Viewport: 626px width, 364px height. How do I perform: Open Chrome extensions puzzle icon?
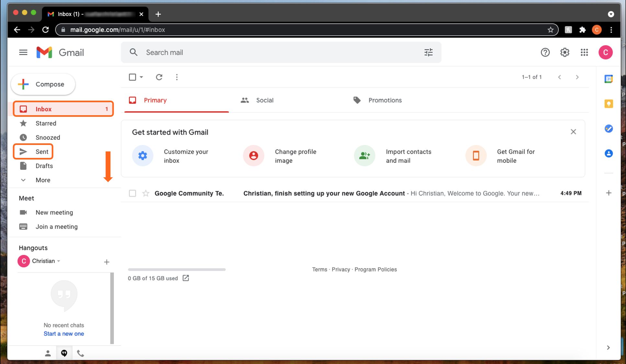pos(583,30)
